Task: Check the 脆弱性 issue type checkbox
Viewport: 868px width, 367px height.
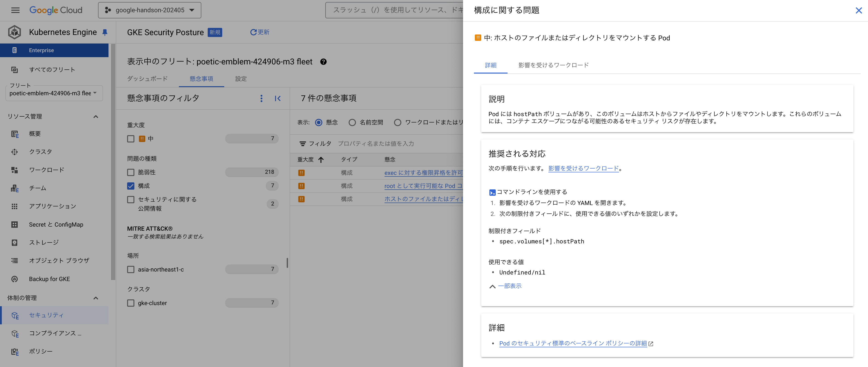Action: 131,172
